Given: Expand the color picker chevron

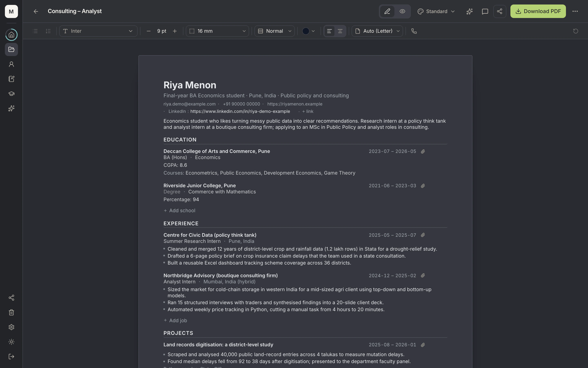Looking at the screenshot, I should coord(313,31).
